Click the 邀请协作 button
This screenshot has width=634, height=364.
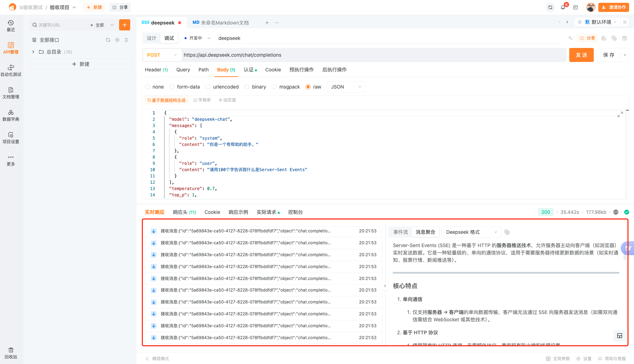pos(614,7)
